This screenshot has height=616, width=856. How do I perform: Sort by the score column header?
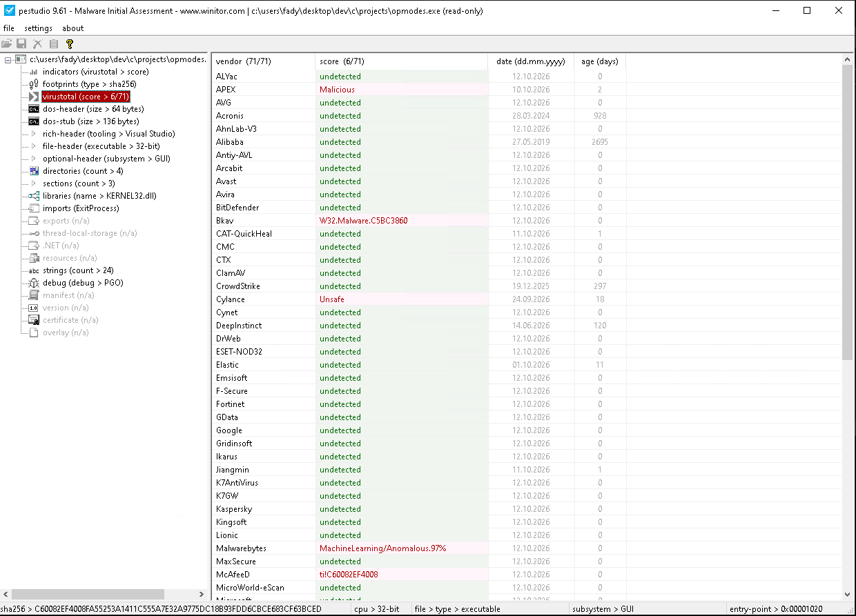click(x=401, y=61)
